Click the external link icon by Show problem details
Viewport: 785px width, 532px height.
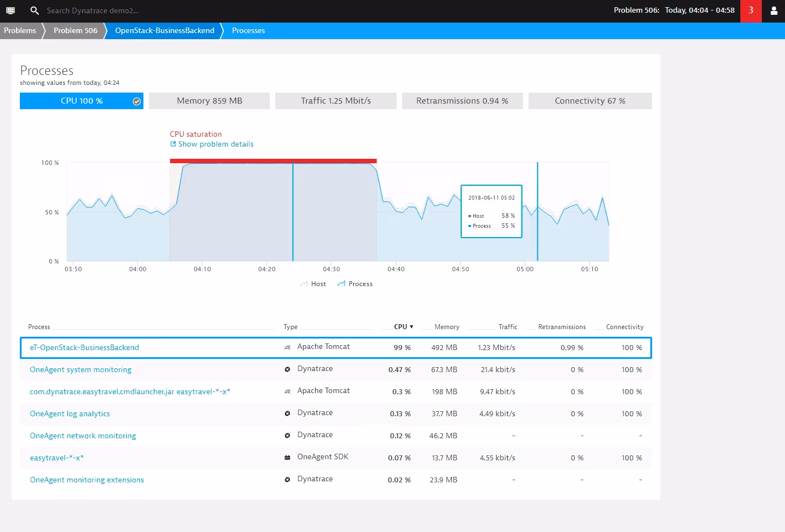tap(173, 144)
